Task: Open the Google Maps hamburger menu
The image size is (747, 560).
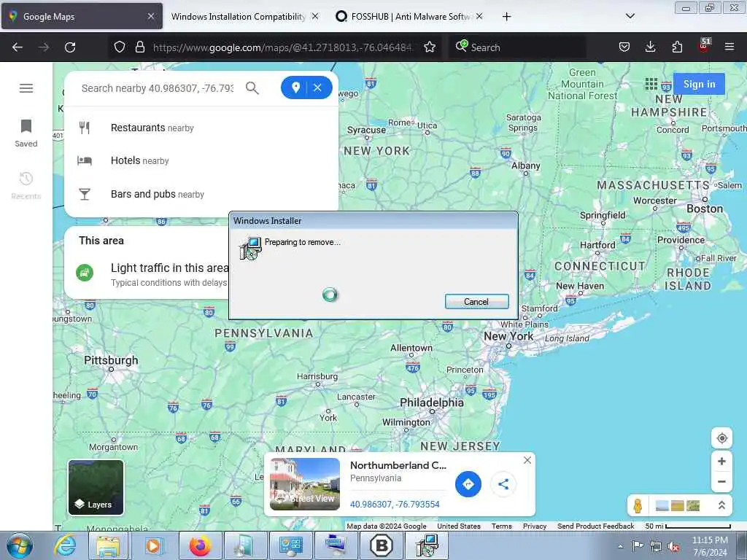Action: 26,88
